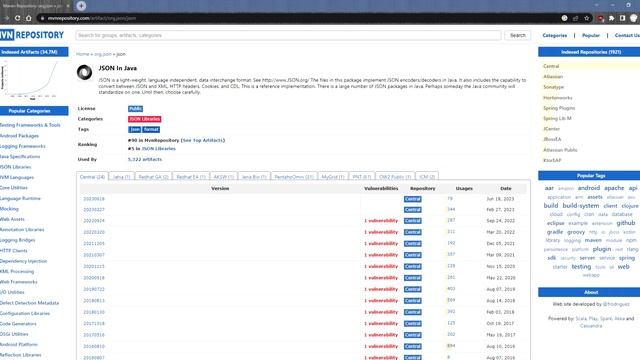Switch to the MyGrid tab
The image size is (640, 360).
(x=333, y=177)
